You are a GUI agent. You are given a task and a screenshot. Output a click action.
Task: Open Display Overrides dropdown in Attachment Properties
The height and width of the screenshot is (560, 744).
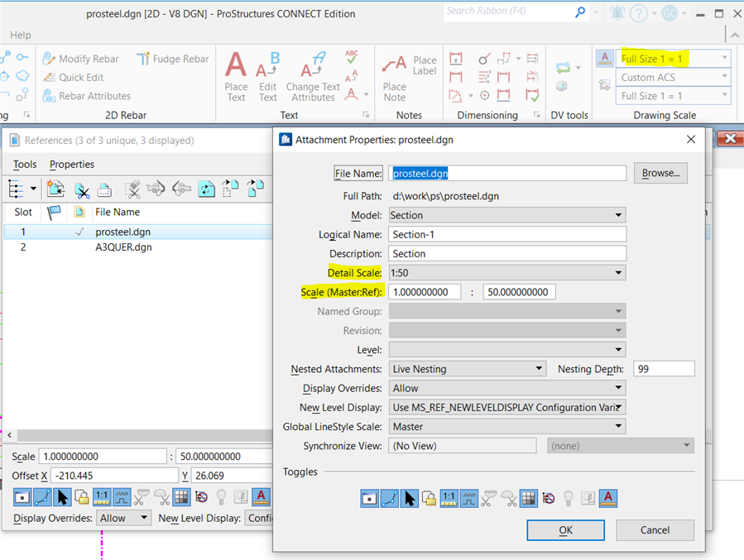(x=506, y=388)
